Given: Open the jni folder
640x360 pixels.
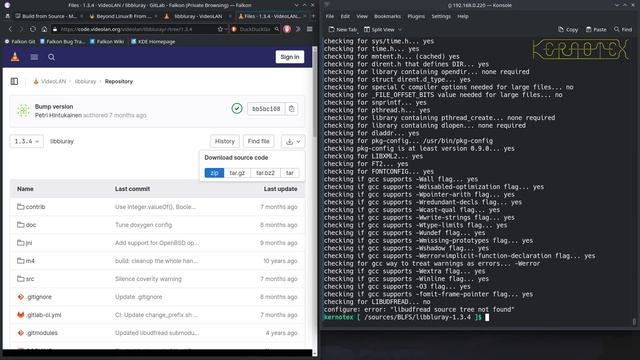Looking at the screenshot, I should coord(29,243).
